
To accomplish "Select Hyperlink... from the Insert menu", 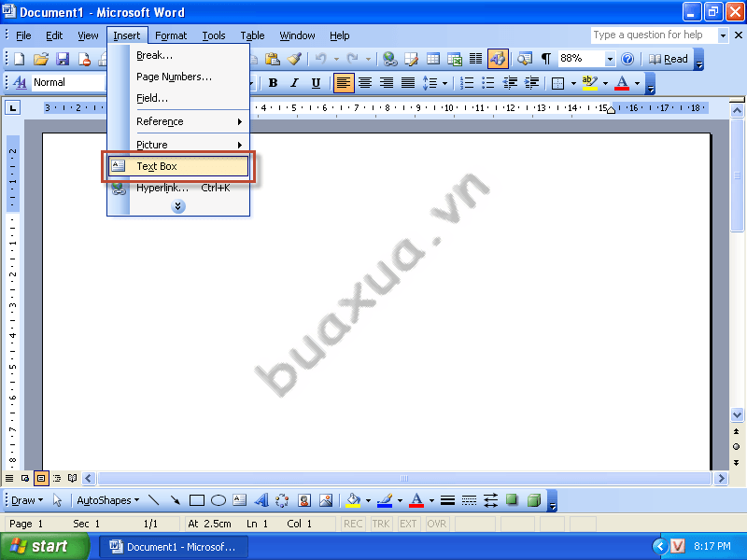I will [x=177, y=188].
